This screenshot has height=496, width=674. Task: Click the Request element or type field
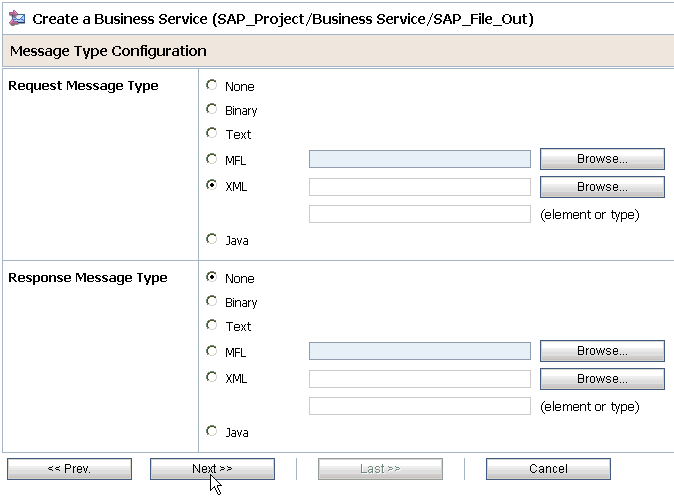pos(420,214)
